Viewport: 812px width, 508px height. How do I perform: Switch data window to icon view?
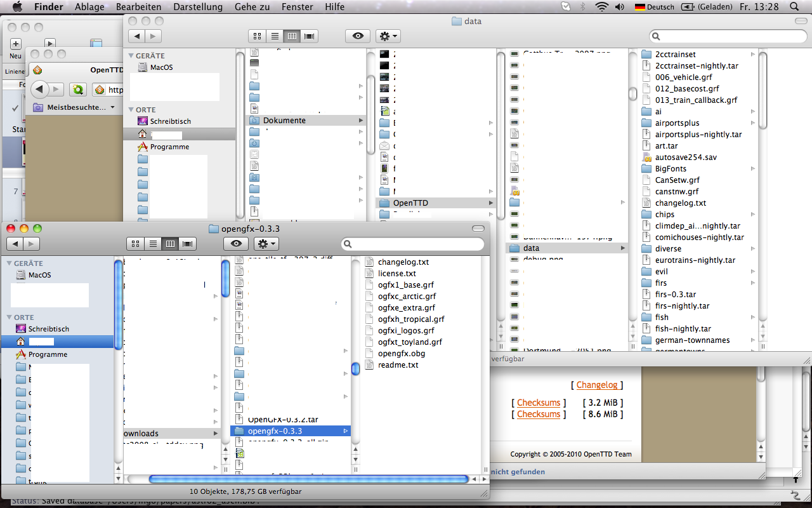tap(257, 36)
